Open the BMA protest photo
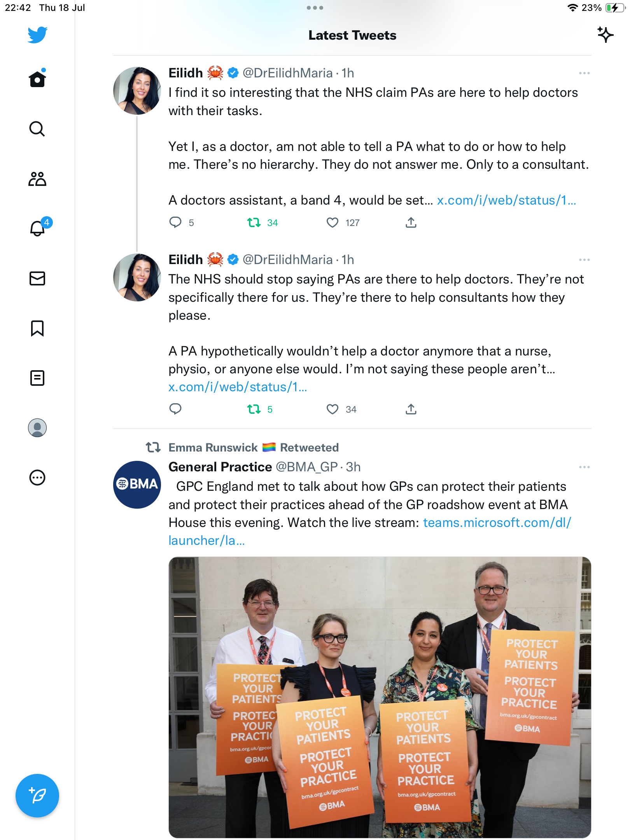 click(x=380, y=697)
